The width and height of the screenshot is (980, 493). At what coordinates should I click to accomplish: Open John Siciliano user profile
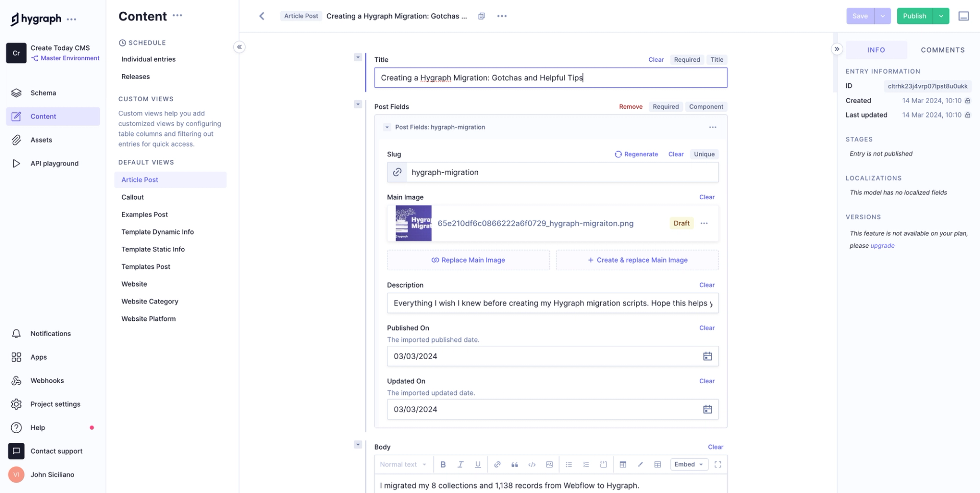[x=53, y=475]
